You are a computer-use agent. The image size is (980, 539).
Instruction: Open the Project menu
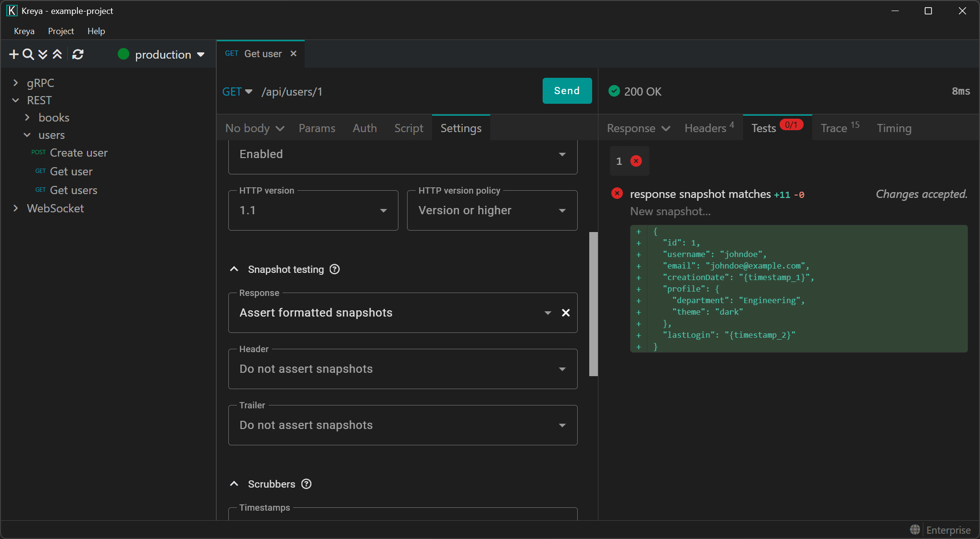click(x=61, y=31)
